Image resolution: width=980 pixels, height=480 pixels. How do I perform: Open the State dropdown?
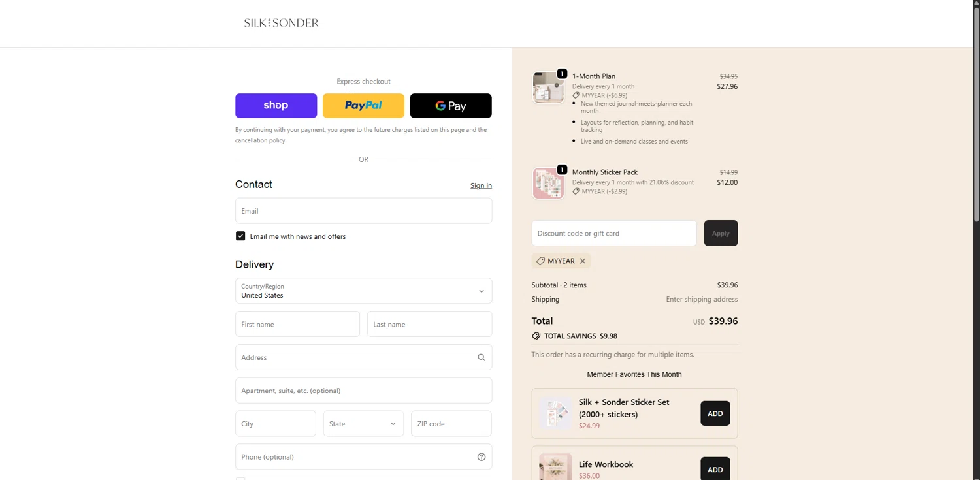click(x=363, y=424)
